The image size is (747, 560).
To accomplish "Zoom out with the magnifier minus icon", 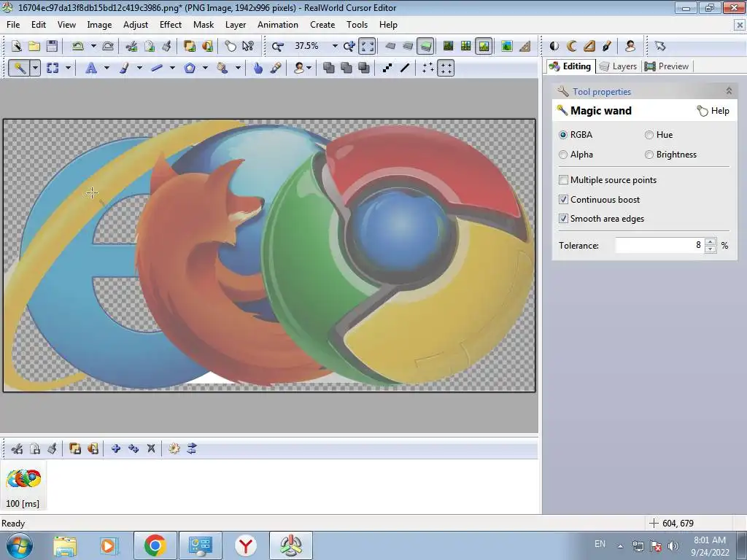I will click(x=278, y=46).
